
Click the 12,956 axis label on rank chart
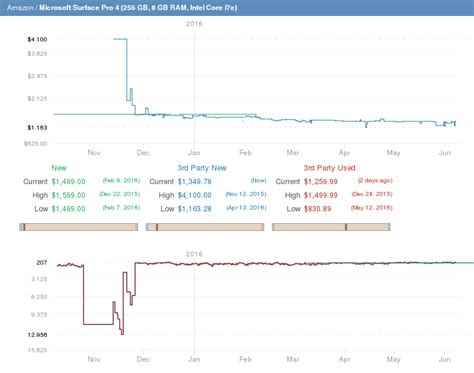coord(37,335)
